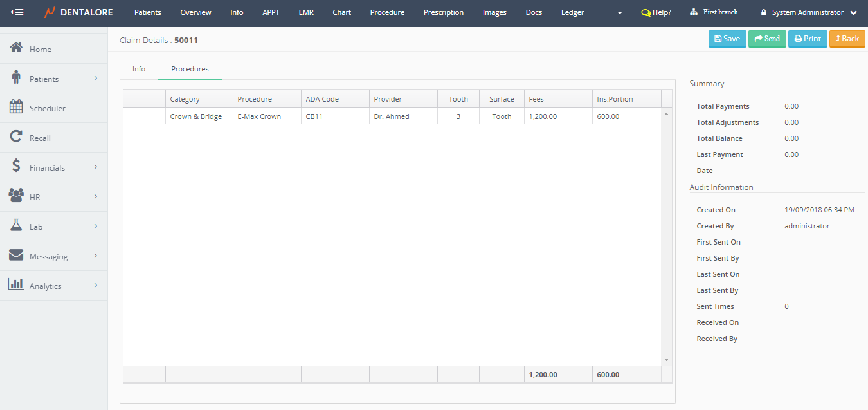The image size is (868, 410).
Task: Click the Recall refresh icon
Action: (x=17, y=137)
